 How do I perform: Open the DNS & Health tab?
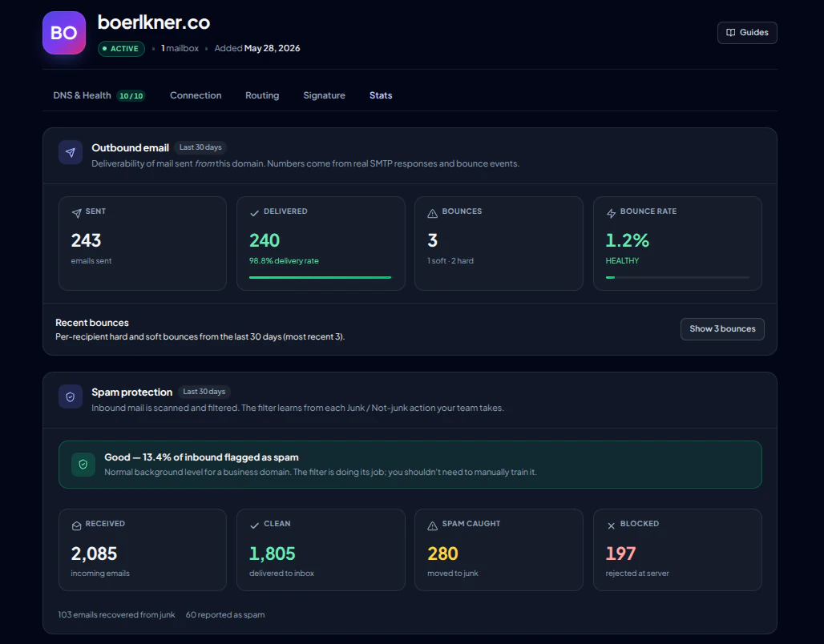pyautogui.click(x=99, y=95)
